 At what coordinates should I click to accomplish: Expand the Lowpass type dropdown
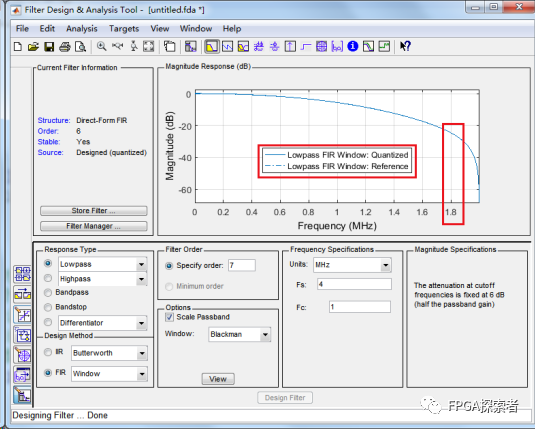(x=141, y=264)
